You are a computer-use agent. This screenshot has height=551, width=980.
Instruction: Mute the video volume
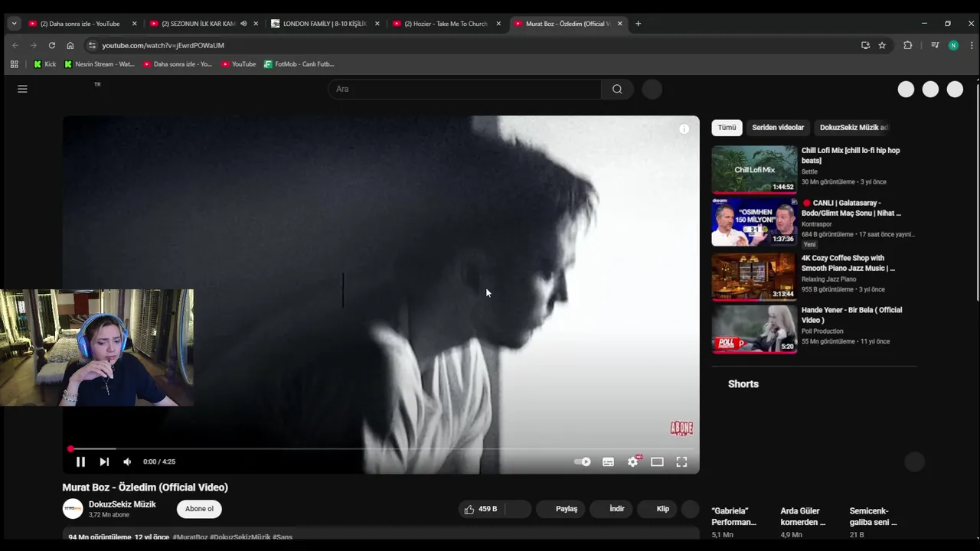coord(127,461)
